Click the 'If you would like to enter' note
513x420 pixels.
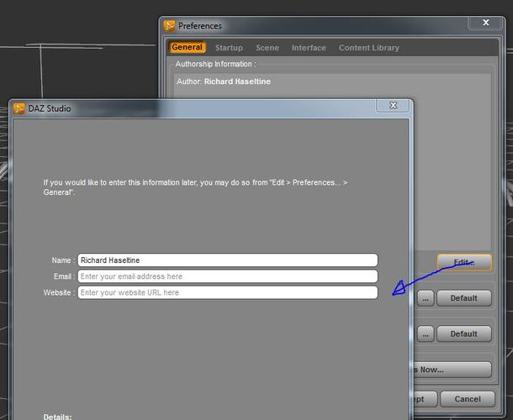pos(195,187)
